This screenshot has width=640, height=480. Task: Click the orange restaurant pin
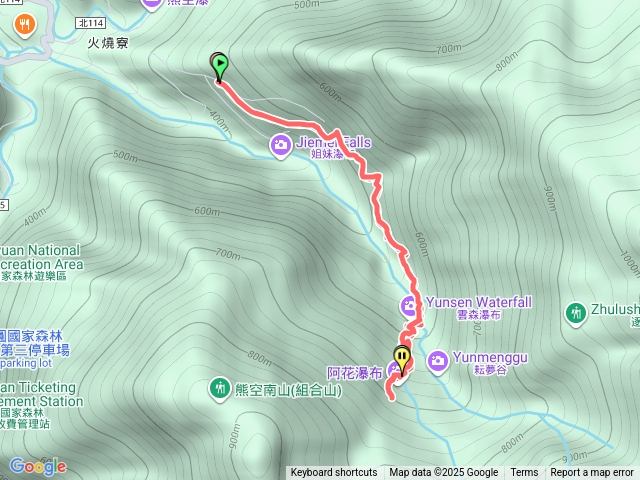coord(25,26)
